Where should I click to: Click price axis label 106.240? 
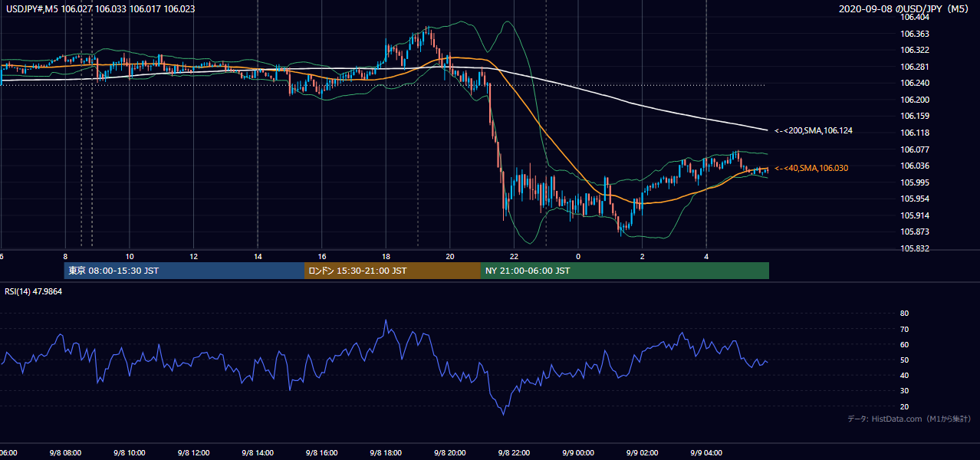[x=915, y=83]
